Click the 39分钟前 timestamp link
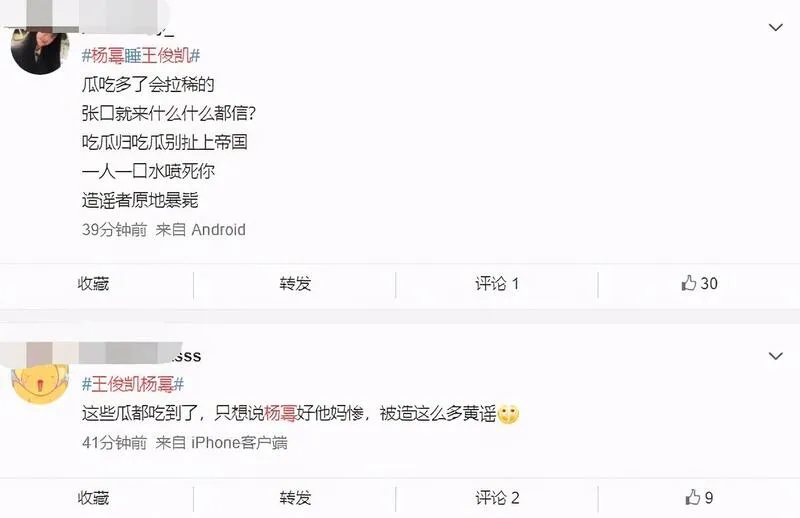The image size is (800, 518). click(x=114, y=230)
